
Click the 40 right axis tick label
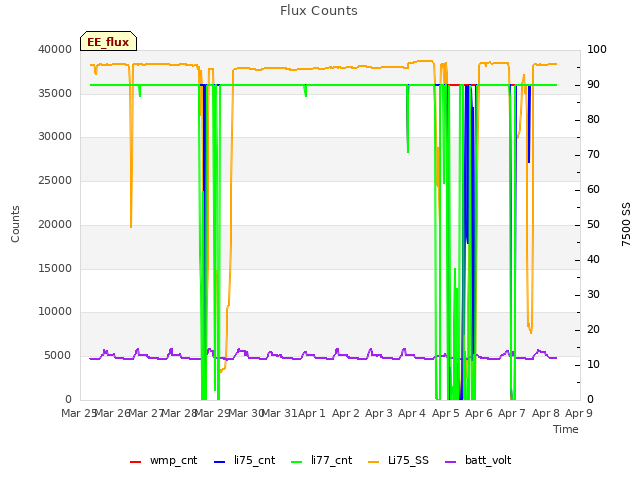[593, 260]
